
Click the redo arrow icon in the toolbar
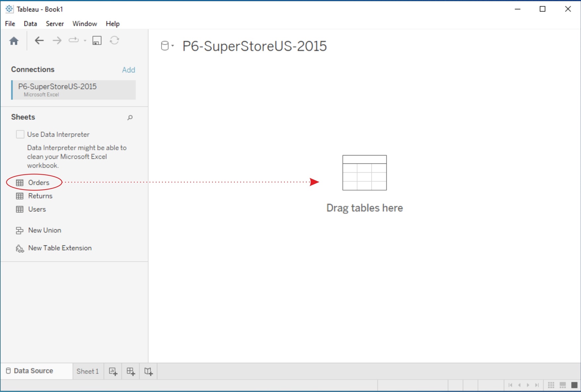(73, 40)
